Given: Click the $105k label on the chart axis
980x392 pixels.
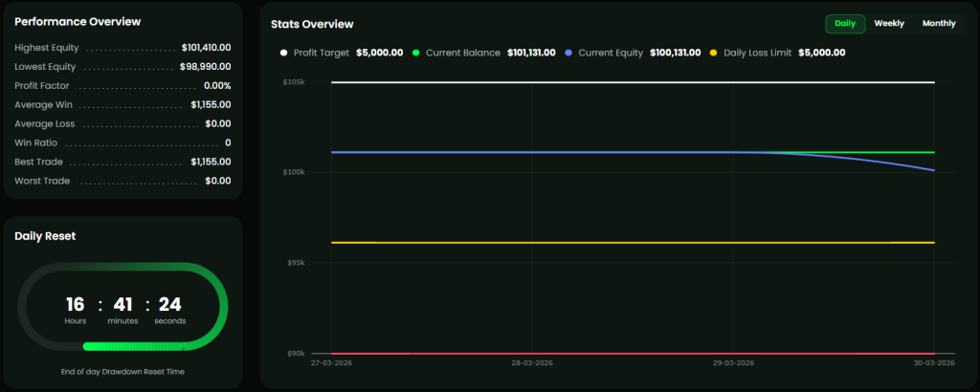Looking at the screenshot, I should coord(293,82).
